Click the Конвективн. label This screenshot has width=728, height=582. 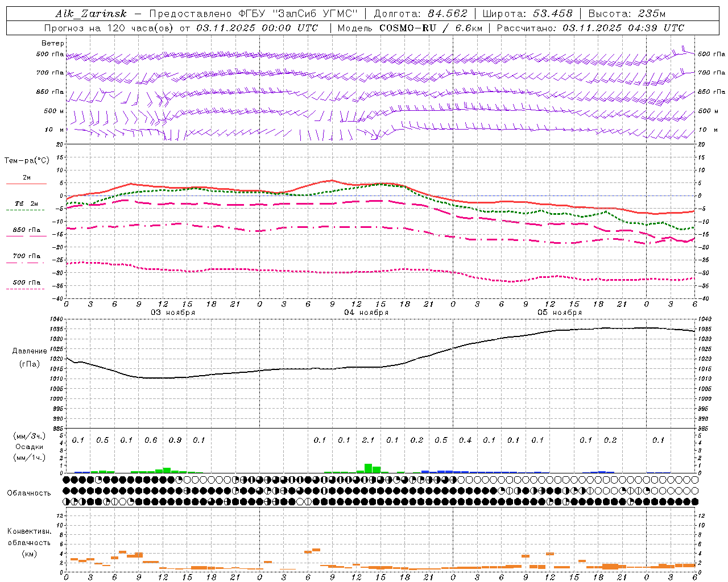(x=29, y=531)
